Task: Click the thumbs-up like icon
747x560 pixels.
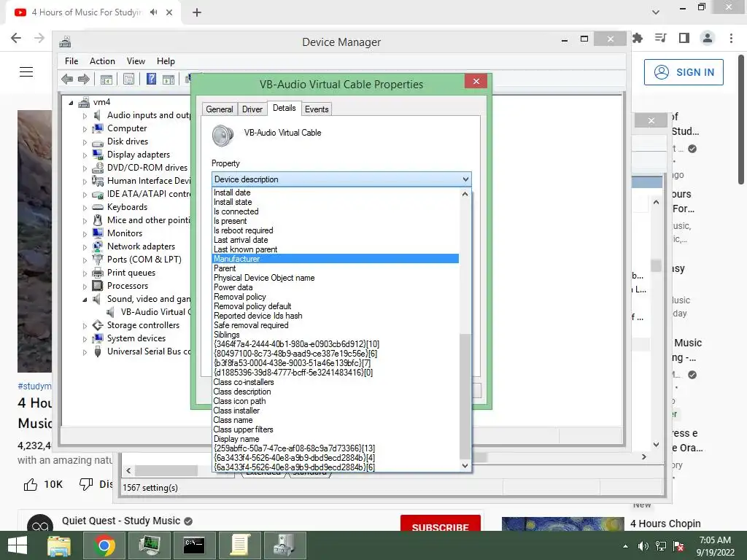Action: click(31, 484)
